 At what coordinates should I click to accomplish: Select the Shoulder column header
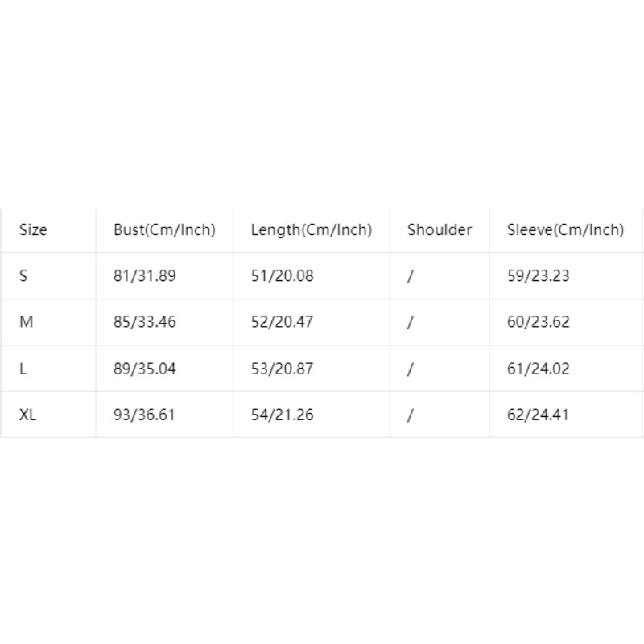[x=439, y=229]
